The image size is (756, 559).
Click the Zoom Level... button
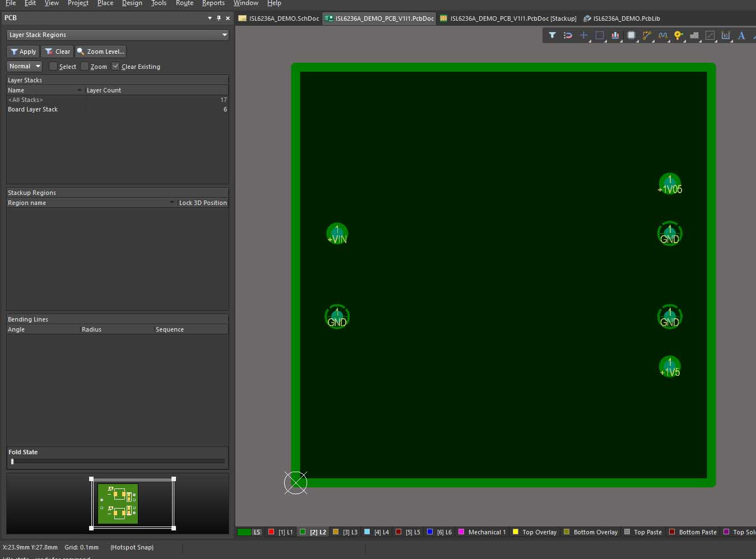pos(101,52)
